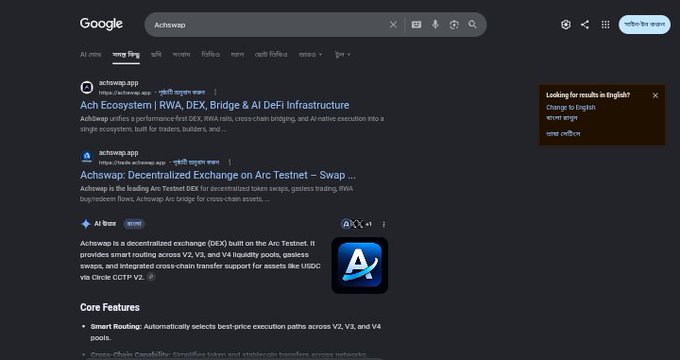Click the Achswap is the leading Arc Testnet DEX snippet
Viewport: 680px width, 360px height.
216,194
